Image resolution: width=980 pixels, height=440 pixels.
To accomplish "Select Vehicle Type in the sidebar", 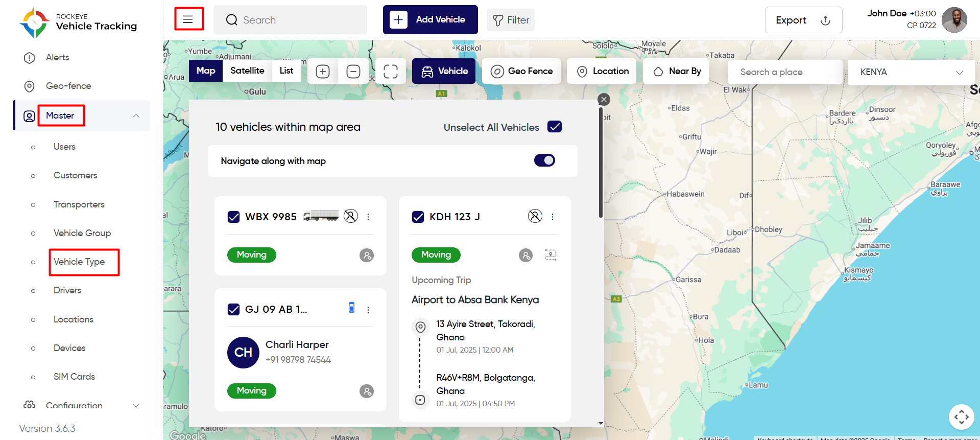I will point(79,262).
